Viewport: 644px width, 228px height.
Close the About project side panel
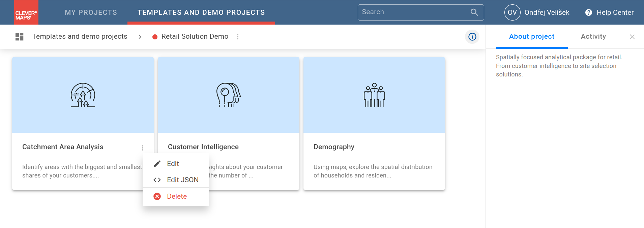point(632,37)
